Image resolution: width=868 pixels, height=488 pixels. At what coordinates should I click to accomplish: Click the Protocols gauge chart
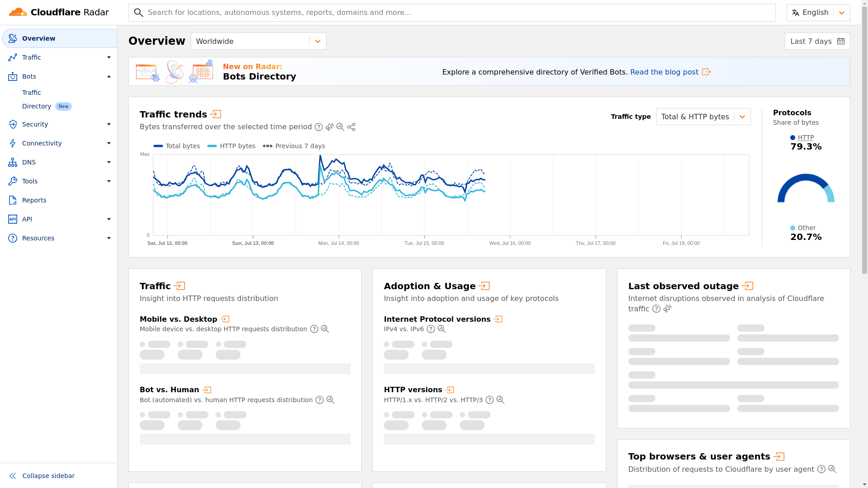(806, 188)
